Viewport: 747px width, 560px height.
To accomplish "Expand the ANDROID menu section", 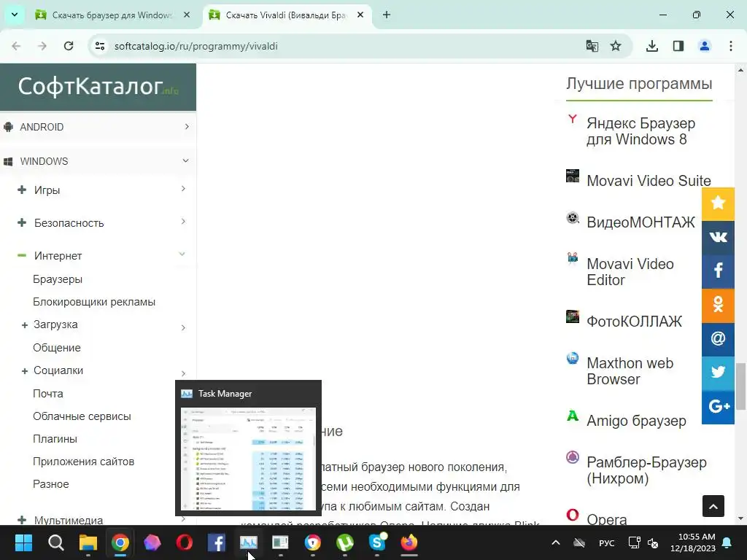I will pyautogui.click(x=187, y=127).
